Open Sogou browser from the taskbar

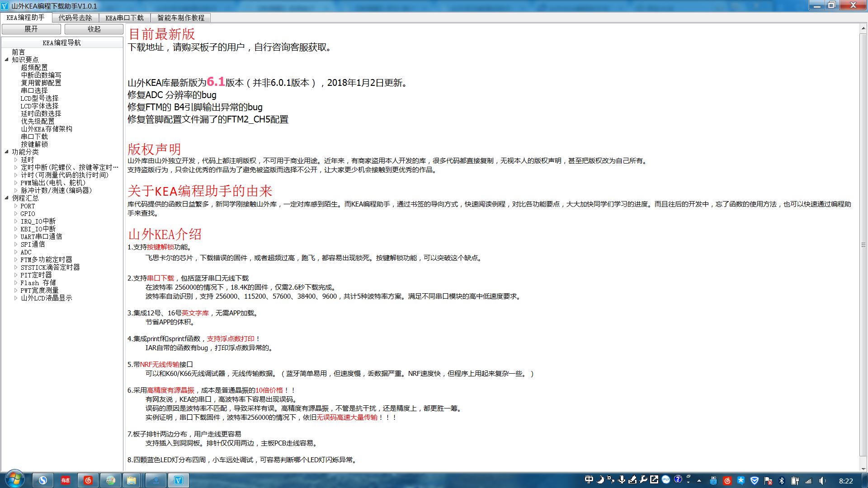click(43, 480)
